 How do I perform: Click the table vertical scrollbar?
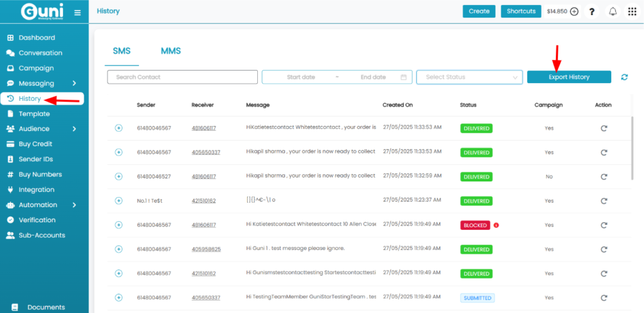pos(632,148)
